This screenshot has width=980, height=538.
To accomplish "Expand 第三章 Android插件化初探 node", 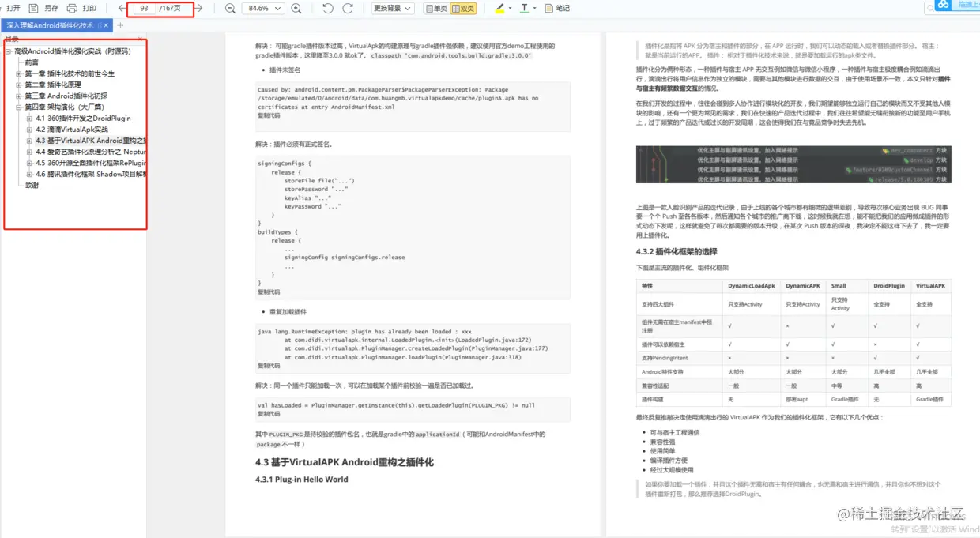I will (19, 96).
